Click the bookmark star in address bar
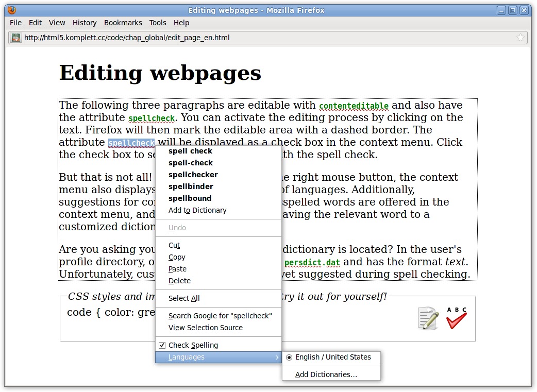537x392 pixels. coord(520,38)
